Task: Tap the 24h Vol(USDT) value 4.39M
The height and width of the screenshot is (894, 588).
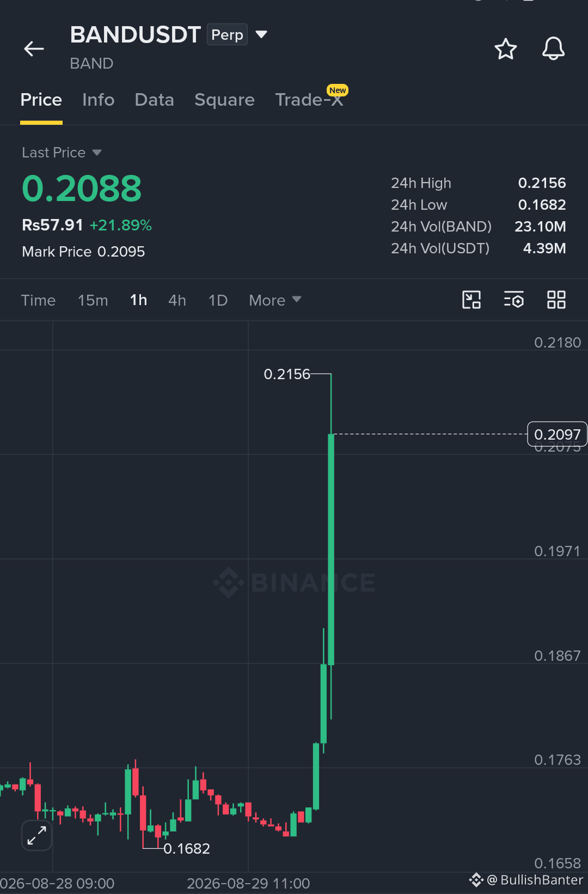Action: pos(544,248)
